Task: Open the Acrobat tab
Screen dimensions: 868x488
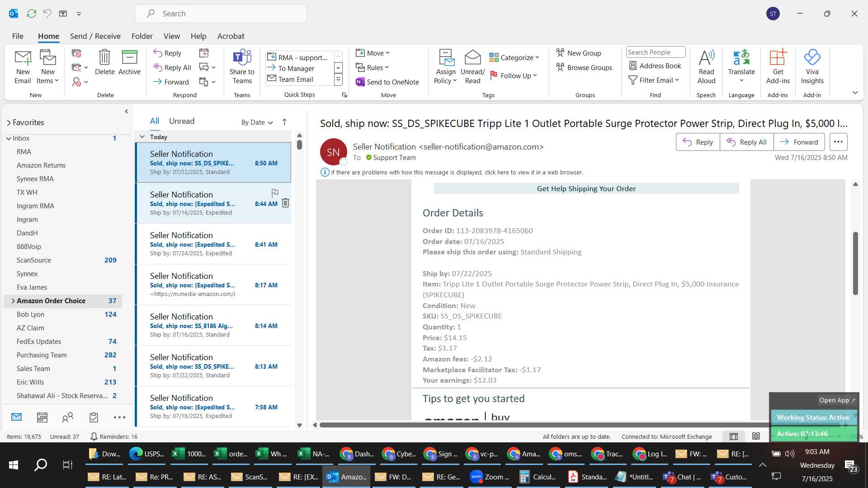Action: pyautogui.click(x=231, y=36)
